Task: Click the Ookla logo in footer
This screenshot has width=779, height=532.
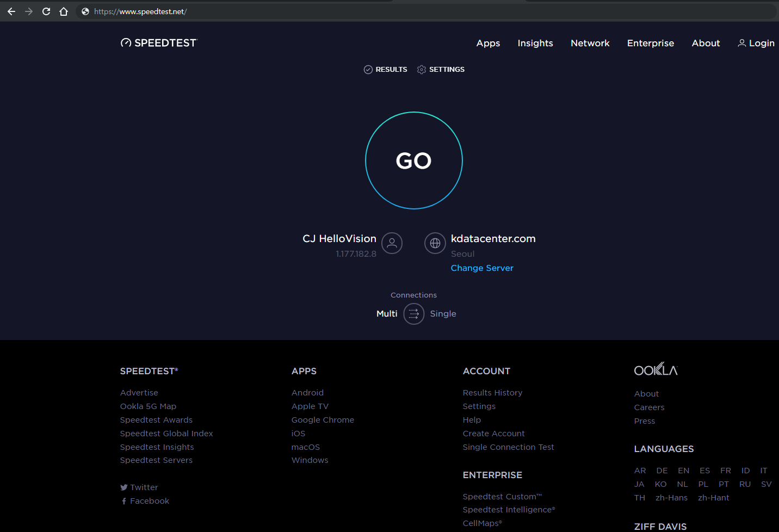Action: click(656, 369)
